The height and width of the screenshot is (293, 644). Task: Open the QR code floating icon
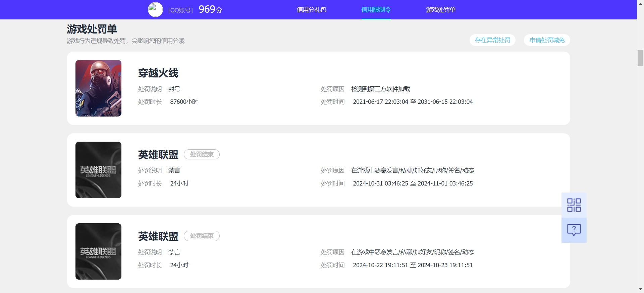574,205
